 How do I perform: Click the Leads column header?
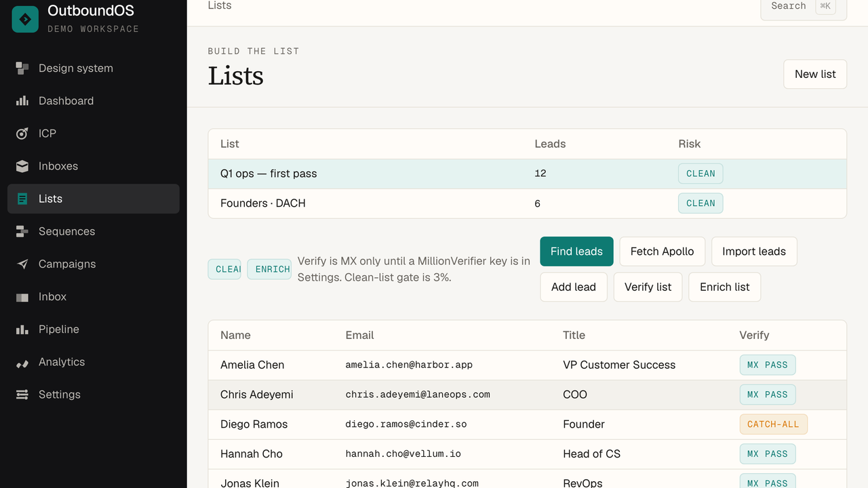pos(550,144)
